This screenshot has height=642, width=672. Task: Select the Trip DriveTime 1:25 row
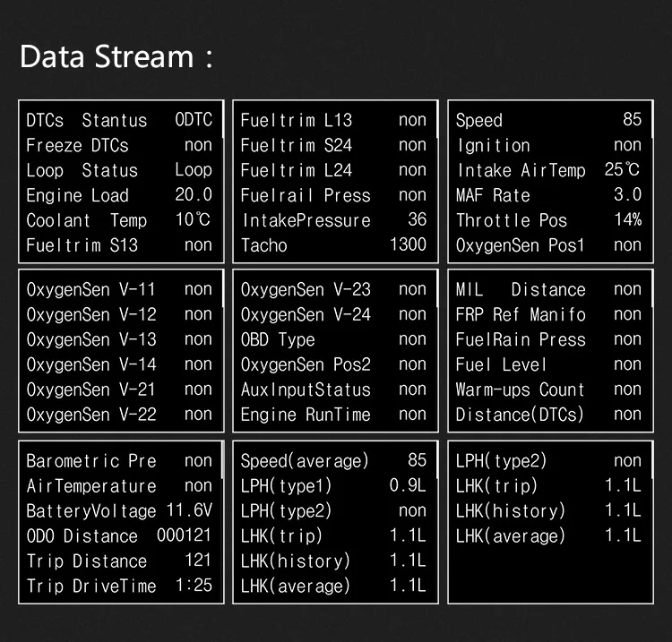pyautogui.click(x=119, y=586)
